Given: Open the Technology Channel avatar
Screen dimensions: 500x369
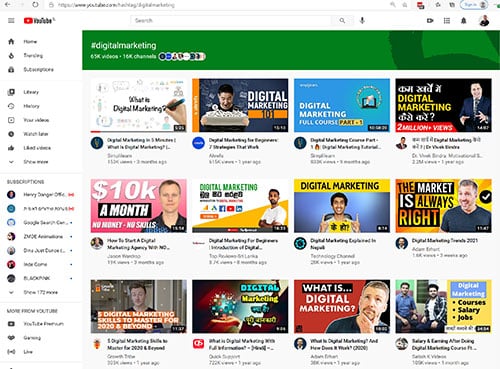Looking at the screenshot, I should pyautogui.click(x=300, y=243).
